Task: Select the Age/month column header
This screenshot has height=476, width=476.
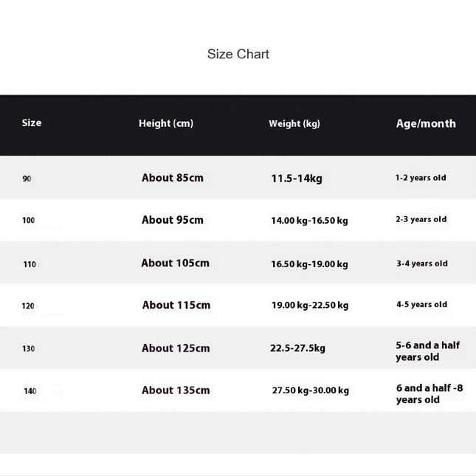Action: [426, 123]
